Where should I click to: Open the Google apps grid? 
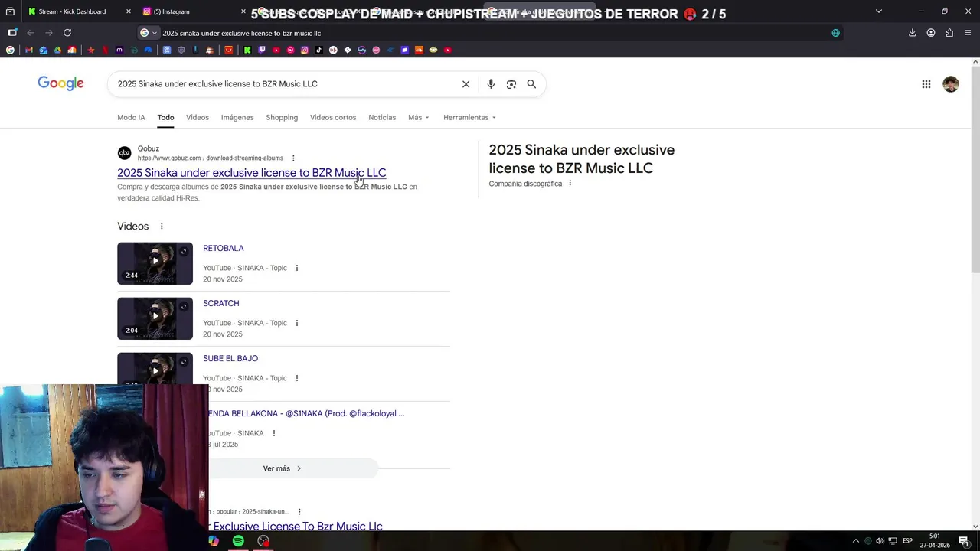pos(926,84)
